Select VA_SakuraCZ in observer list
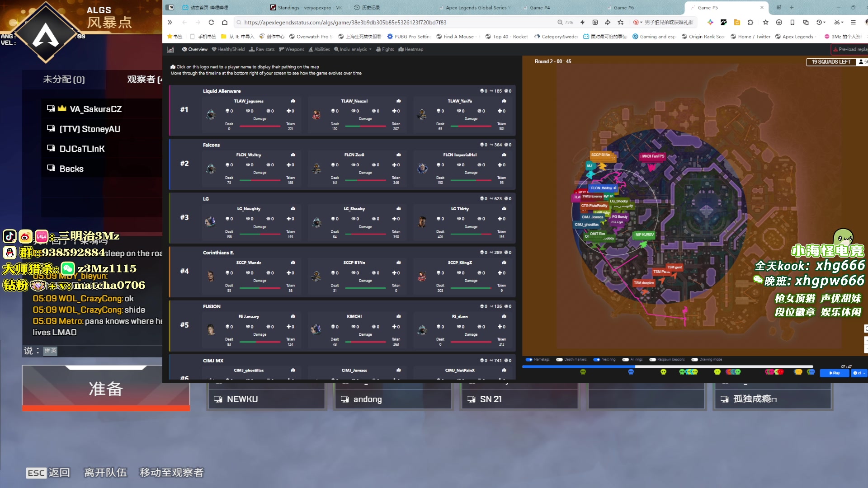Screen dimensions: 868x488 click(x=102, y=109)
